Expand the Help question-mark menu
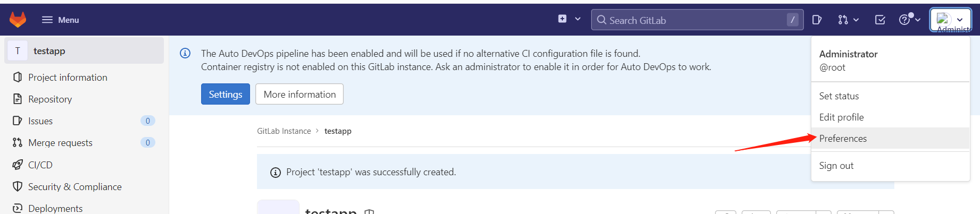 point(909,20)
